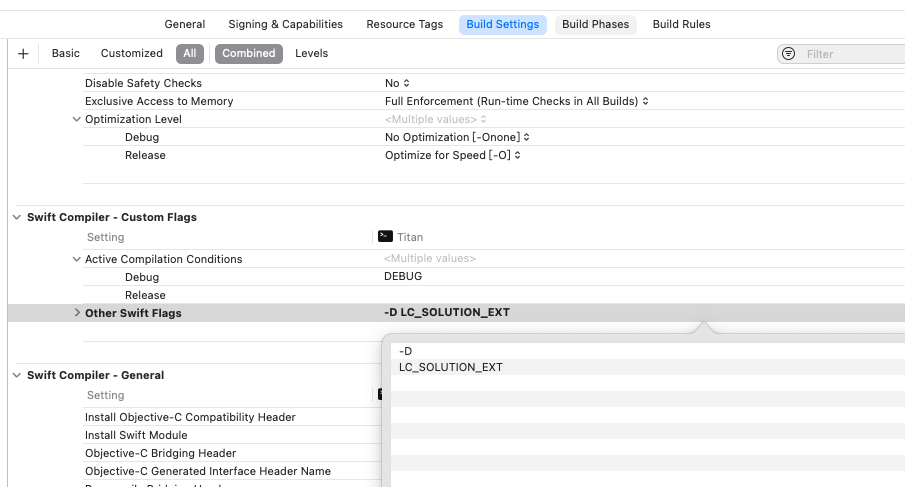Click the plus add build setting button
The width and height of the screenshot is (905, 487).
24,54
